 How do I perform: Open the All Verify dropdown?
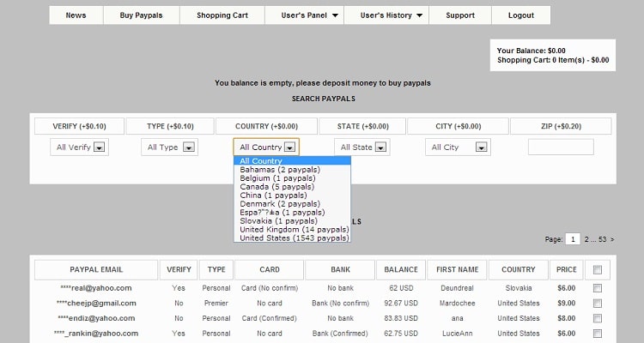79,147
